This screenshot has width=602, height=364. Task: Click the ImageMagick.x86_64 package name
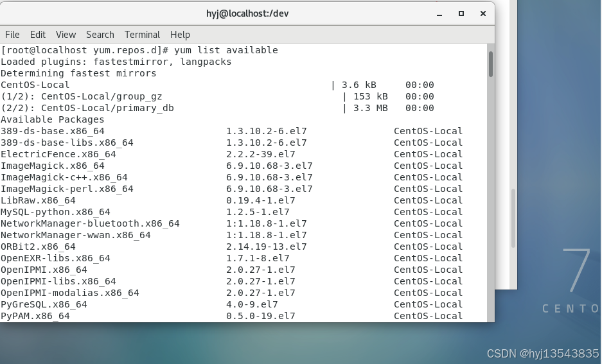click(53, 166)
